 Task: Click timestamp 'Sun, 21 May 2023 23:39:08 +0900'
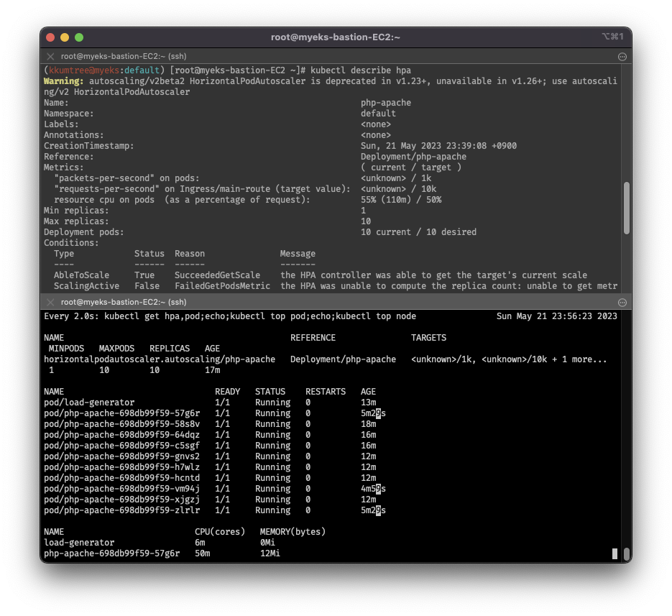(x=438, y=146)
